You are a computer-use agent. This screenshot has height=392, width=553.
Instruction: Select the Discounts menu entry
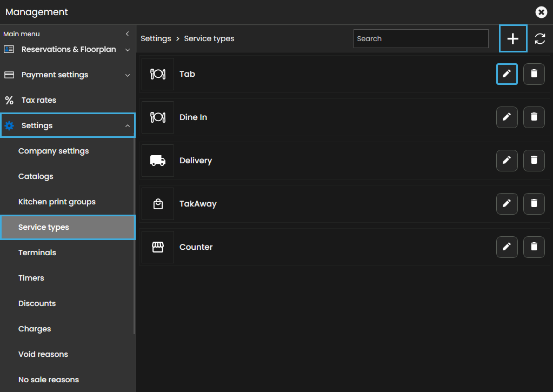click(x=37, y=303)
